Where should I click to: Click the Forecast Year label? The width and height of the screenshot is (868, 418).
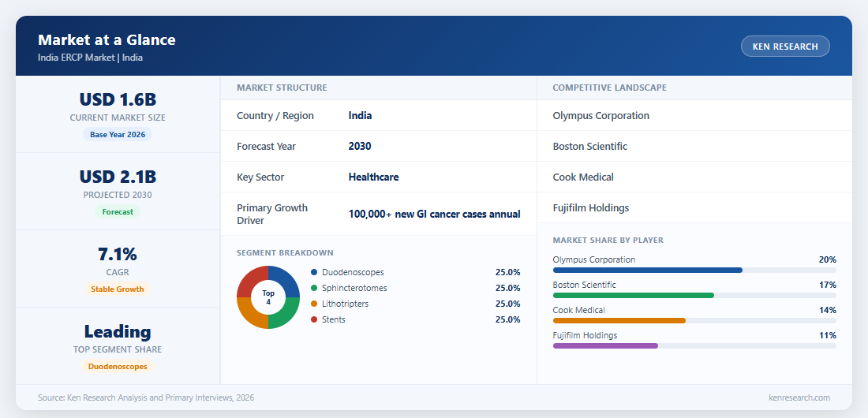(x=266, y=147)
